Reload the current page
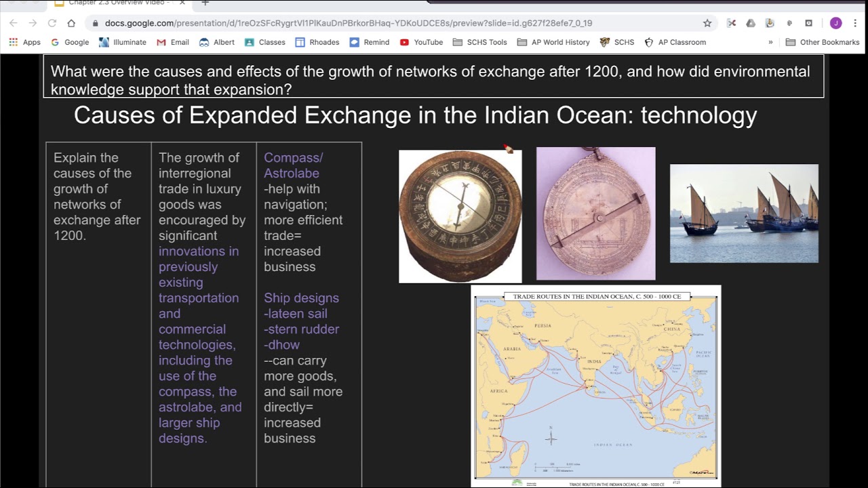 tap(52, 23)
